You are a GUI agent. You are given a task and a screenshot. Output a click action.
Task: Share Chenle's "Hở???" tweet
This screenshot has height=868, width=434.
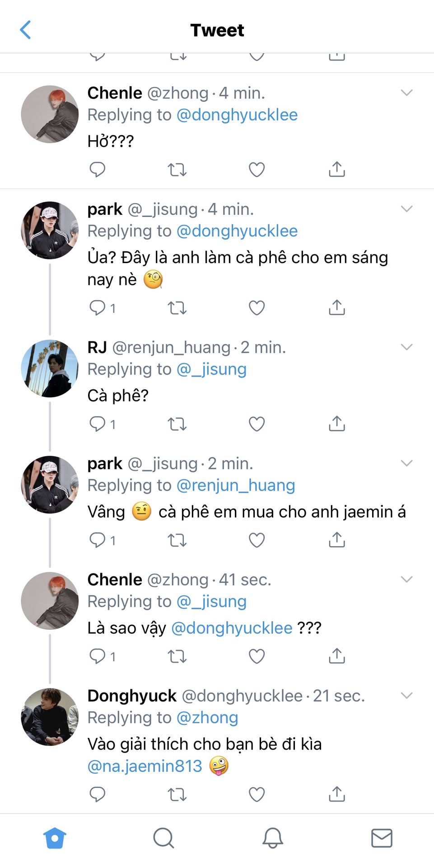point(337,170)
